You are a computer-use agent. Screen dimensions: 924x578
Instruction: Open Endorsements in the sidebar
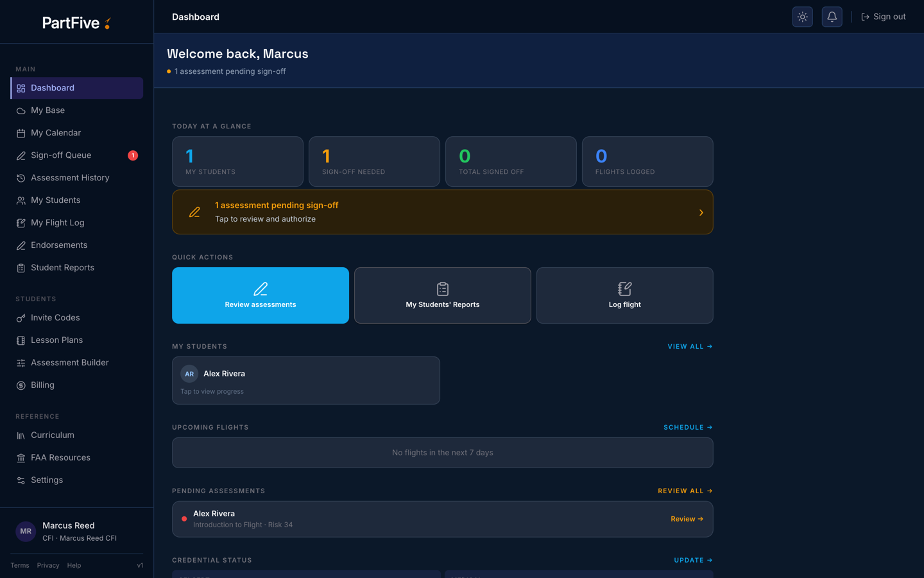tap(77, 245)
